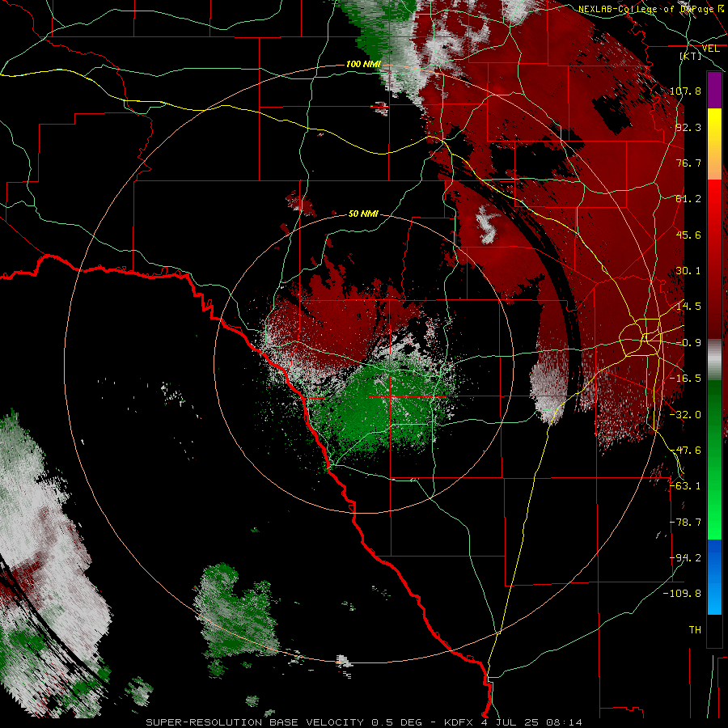Image resolution: width=728 pixels, height=728 pixels.
Task: Click the 45.6 value on velocity scale
Action: (688, 235)
